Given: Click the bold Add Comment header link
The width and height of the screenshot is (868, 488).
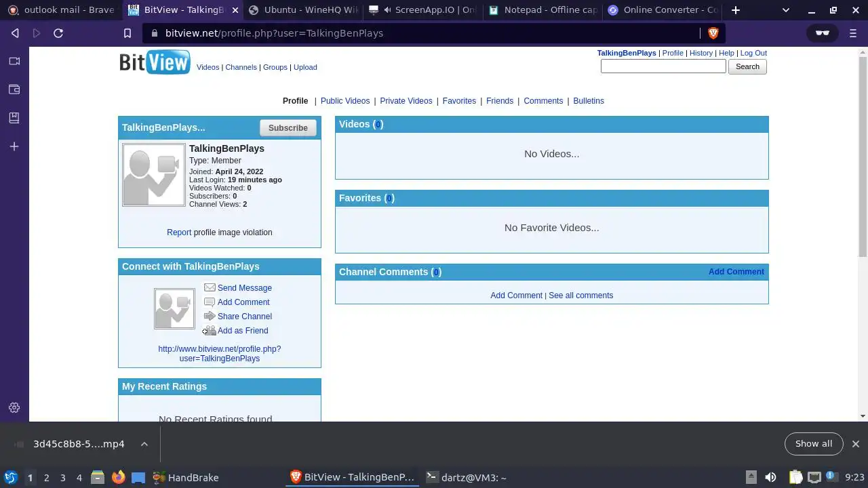Looking at the screenshot, I should pos(736,272).
